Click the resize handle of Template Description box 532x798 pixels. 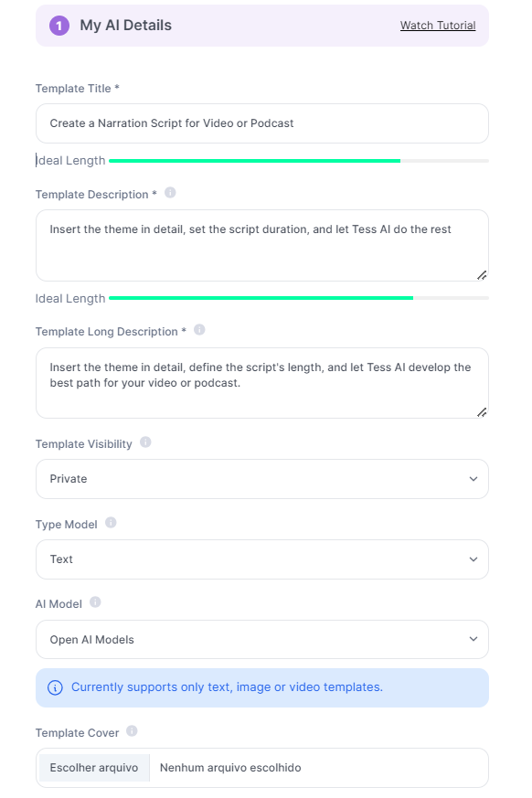482,275
